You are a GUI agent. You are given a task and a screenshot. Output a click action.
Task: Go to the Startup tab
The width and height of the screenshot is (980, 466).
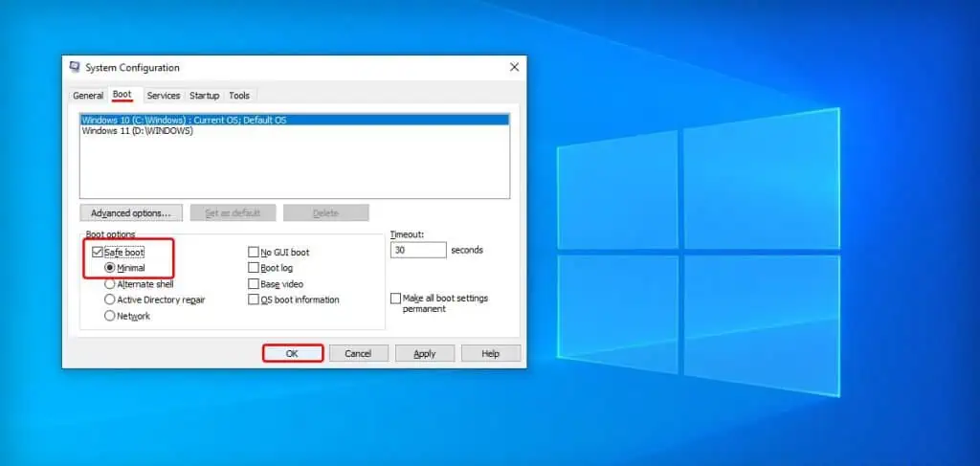(x=204, y=96)
